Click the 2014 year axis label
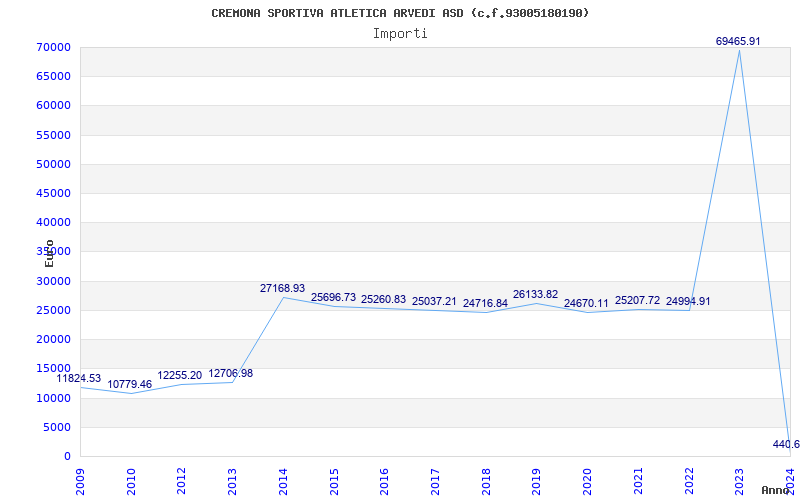 (283, 481)
